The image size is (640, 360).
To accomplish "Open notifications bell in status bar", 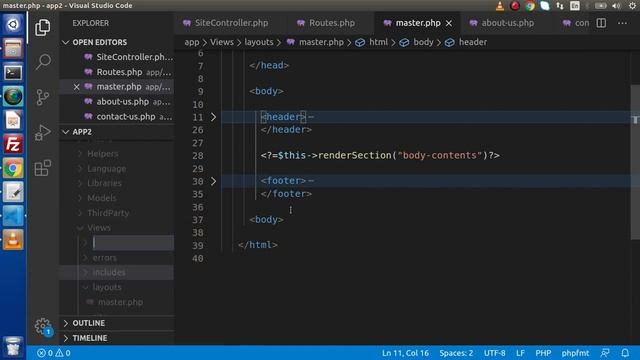I will (x=625, y=353).
